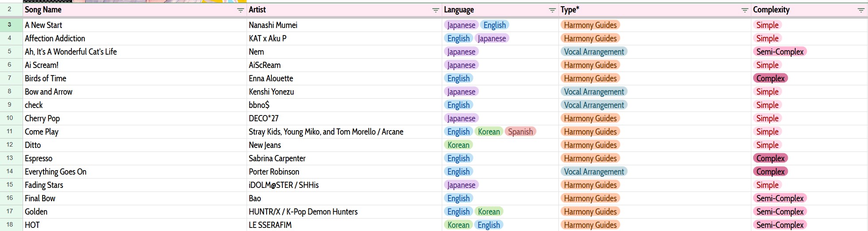
Task: Click the 'Sabrina Carpenter' artist cell
Action: [x=344, y=159]
